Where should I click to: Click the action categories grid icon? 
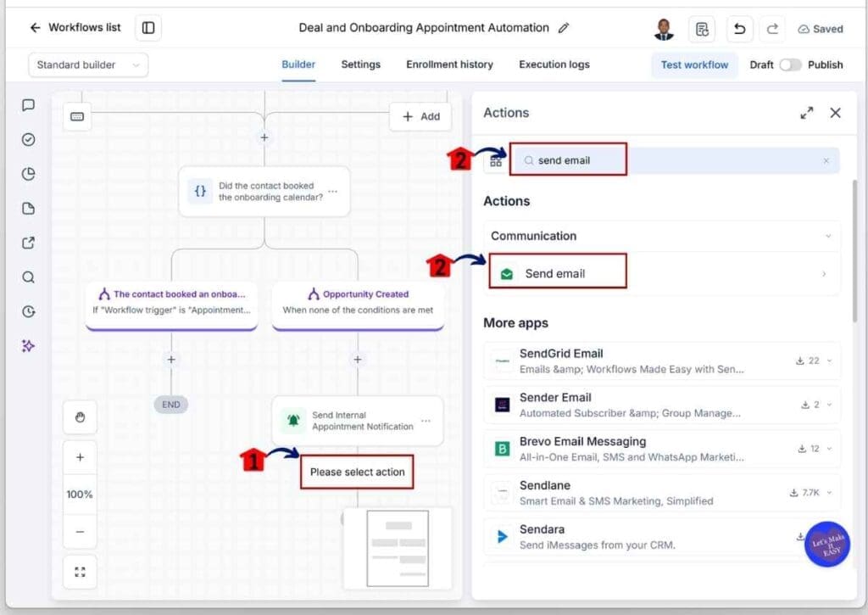pyautogui.click(x=496, y=160)
